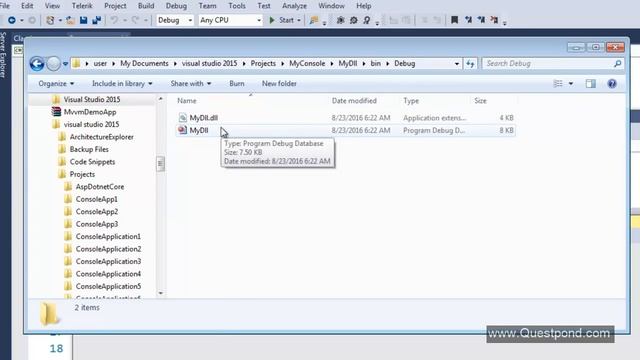Click the Explorer Help icon
This screenshot has width=640, height=360.
pos(612,84)
